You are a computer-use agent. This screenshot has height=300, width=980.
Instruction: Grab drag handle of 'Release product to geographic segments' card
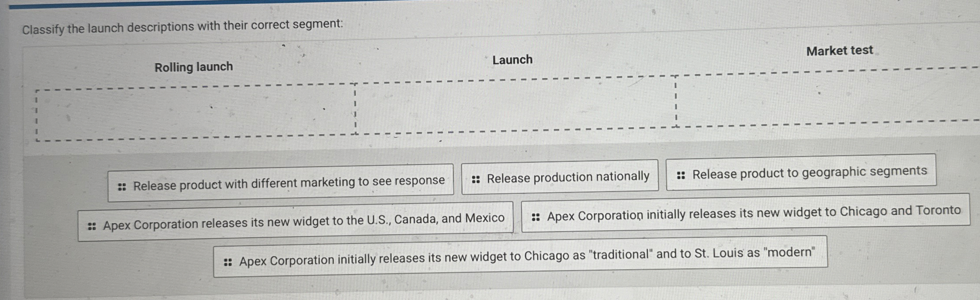tap(681, 175)
